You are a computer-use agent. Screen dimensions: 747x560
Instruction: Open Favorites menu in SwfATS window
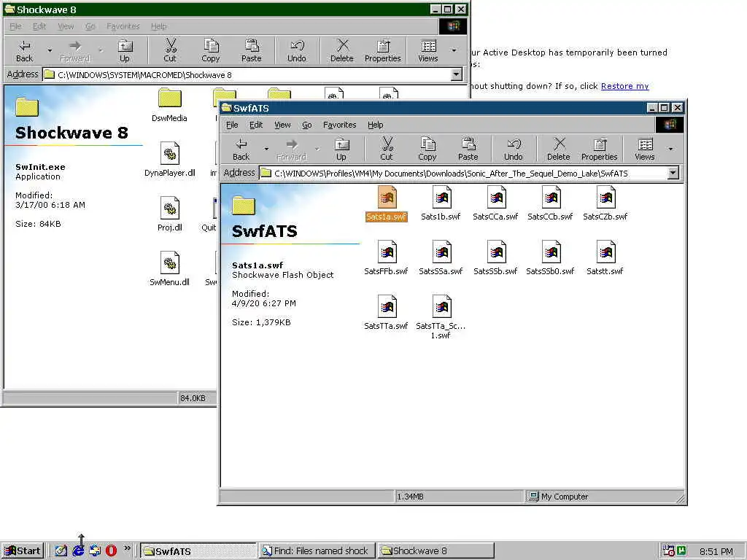[x=340, y=125]
